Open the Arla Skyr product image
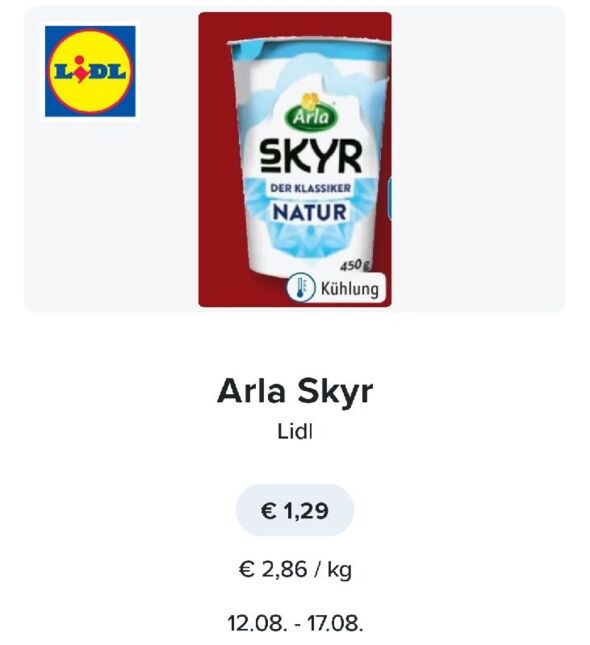This screenshot has width=590, height=645. click(295, 160)
